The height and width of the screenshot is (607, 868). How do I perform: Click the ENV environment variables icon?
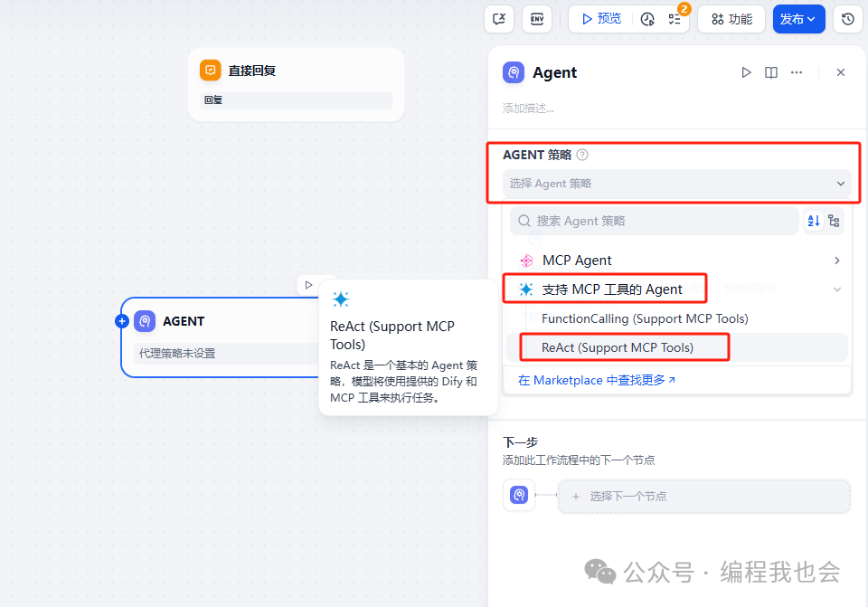537,18
